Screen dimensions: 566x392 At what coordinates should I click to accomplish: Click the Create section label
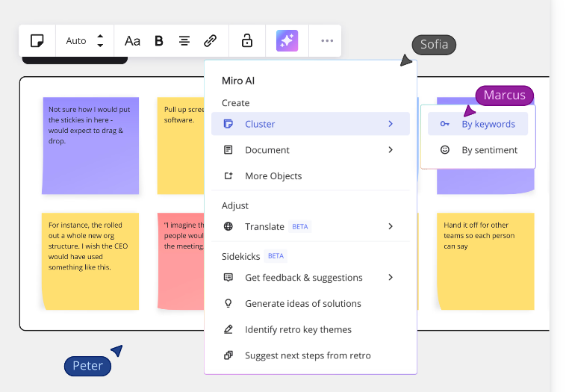pos(235,103)
